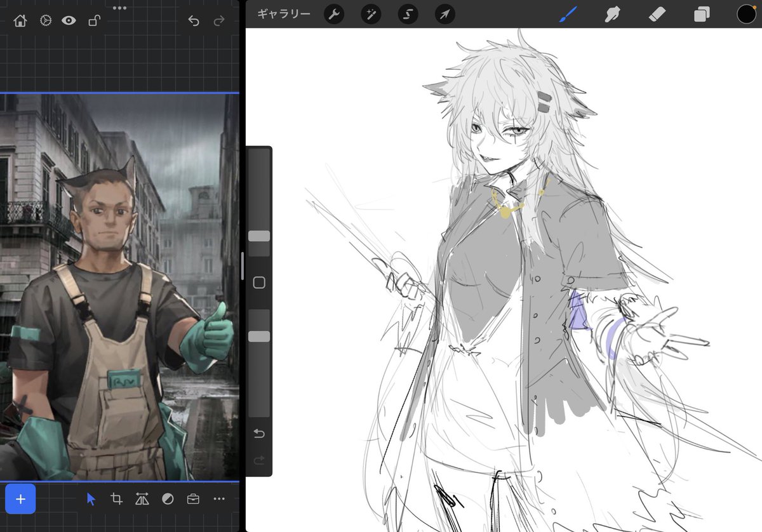Open the toolbox briefcase icon

pyautogui.click(x=193, y=499)
